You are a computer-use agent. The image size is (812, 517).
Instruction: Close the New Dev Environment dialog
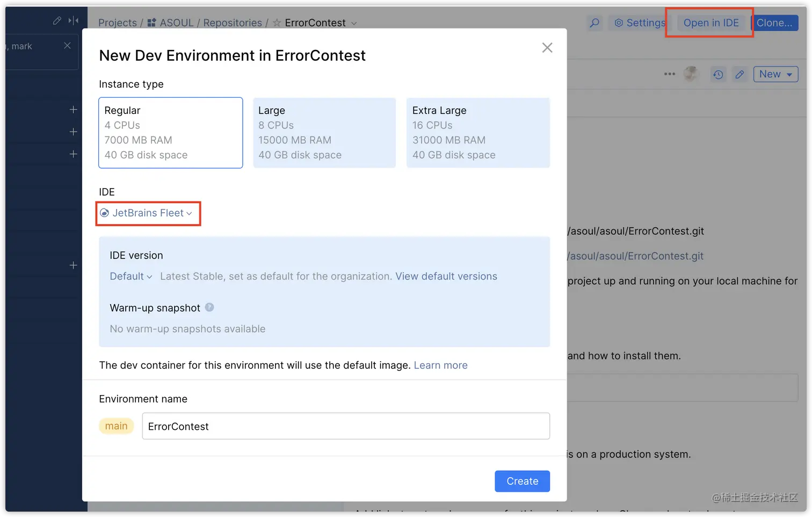547,48
